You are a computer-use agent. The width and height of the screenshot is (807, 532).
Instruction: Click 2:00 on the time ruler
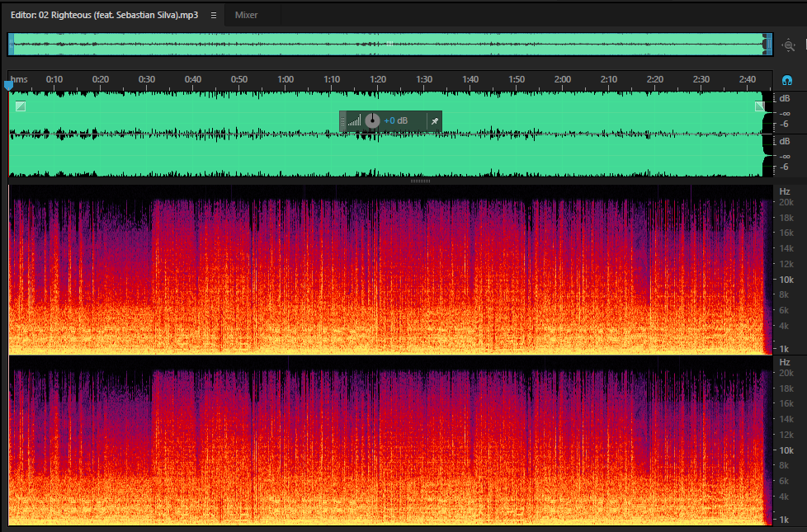point(563,79)
